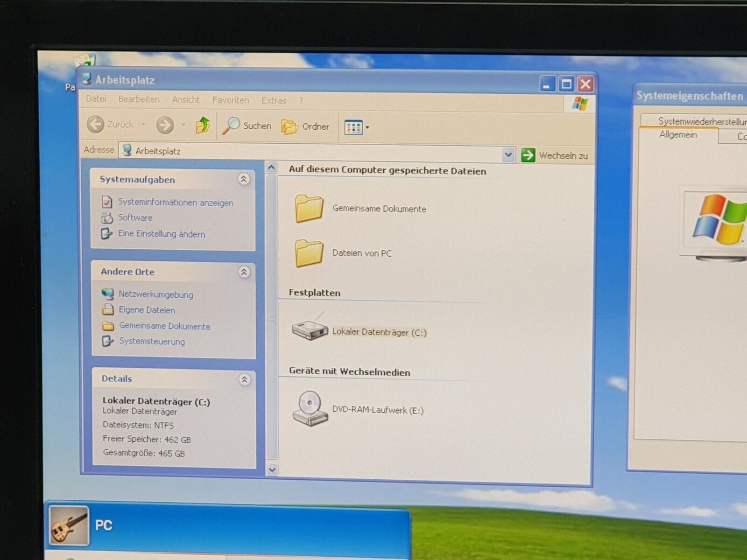Open the Systemsteuerung link

tap(152, 341)
